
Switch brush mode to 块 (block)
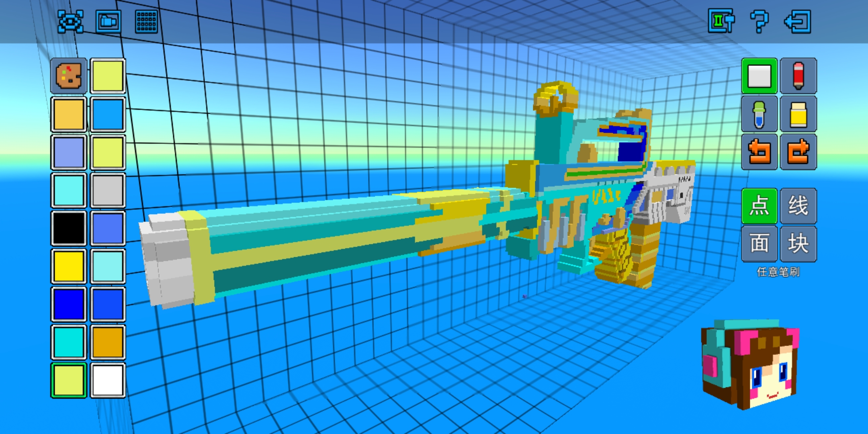pyautogui.click(x=798, y=244)
